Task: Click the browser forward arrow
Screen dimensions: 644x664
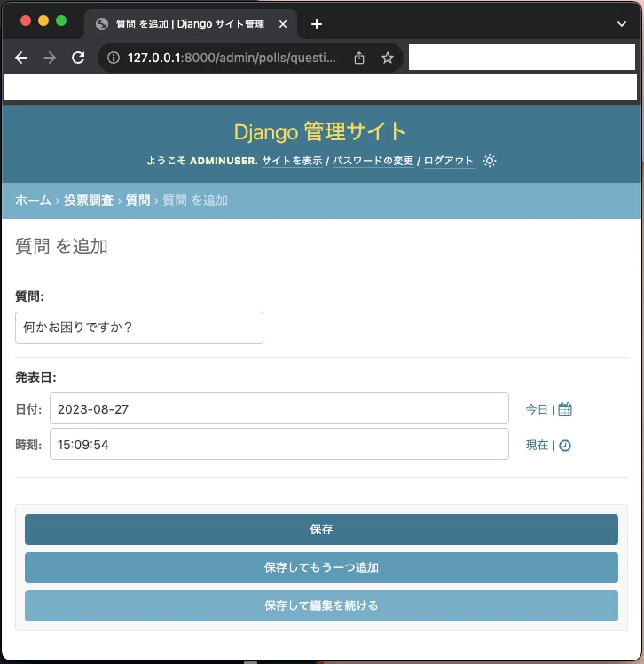Action: click(x=50, y=58)
